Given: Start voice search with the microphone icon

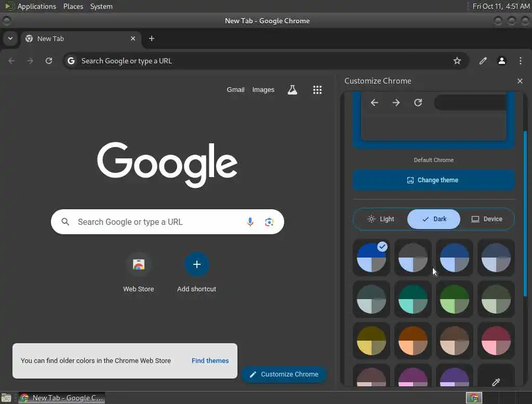Looking at the screenshot, I should point(250,222).
